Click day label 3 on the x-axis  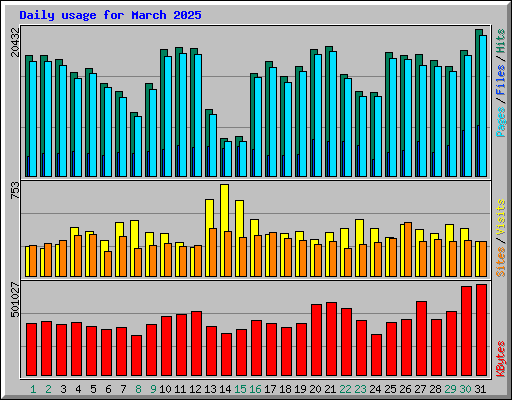(x=63, y=389)
